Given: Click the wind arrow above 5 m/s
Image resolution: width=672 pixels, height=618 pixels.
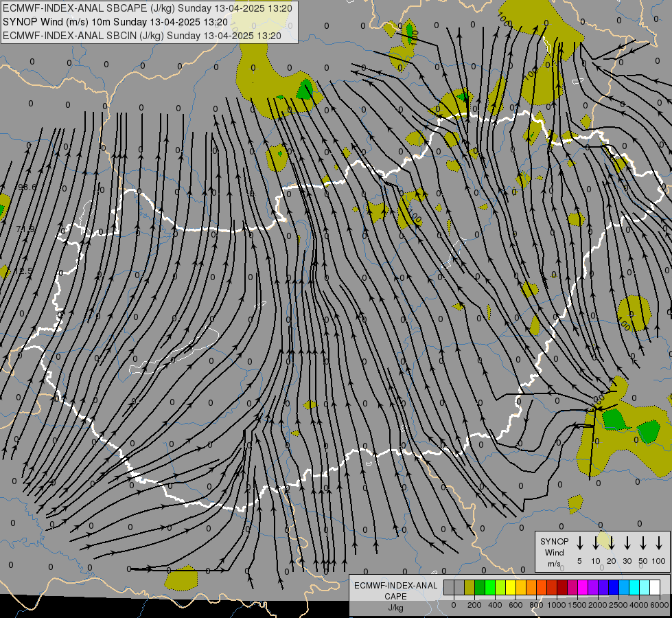Looking at the screenshot, I should pyautogui.click(x=580, y=543).
